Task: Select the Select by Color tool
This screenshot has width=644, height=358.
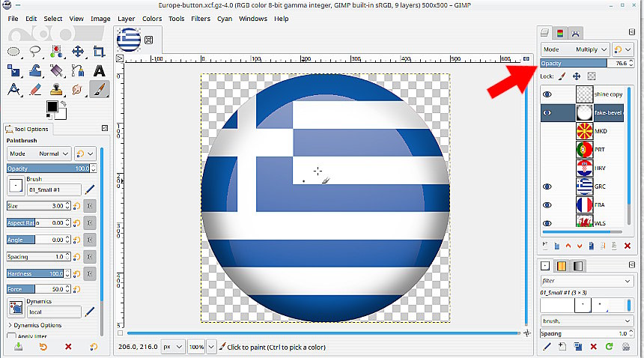Action: (x=56, y=52)
